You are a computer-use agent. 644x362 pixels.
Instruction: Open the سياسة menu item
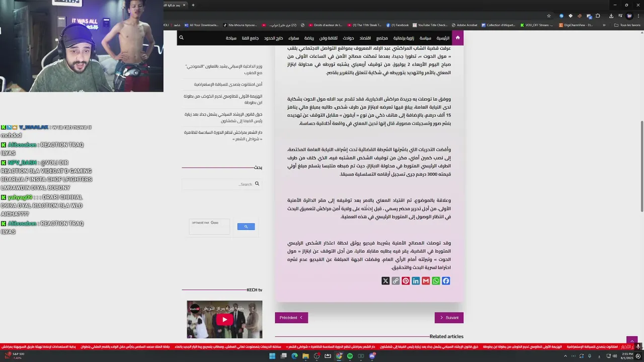point(426,38)
